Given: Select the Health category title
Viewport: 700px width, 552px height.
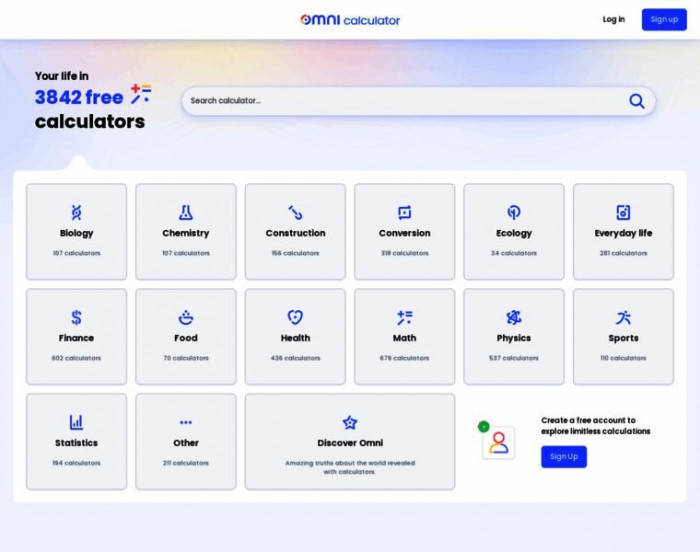Looking at the screenshot, I should tap(295, 338).
